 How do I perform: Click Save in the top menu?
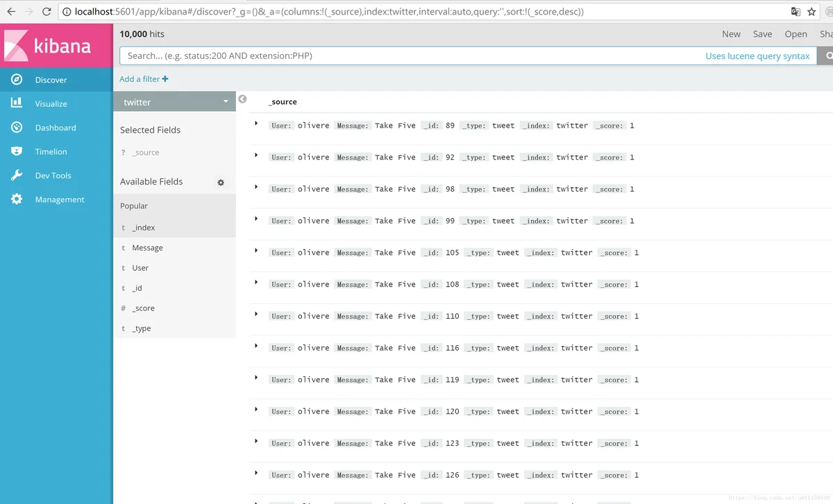click(x=762, y=34)
